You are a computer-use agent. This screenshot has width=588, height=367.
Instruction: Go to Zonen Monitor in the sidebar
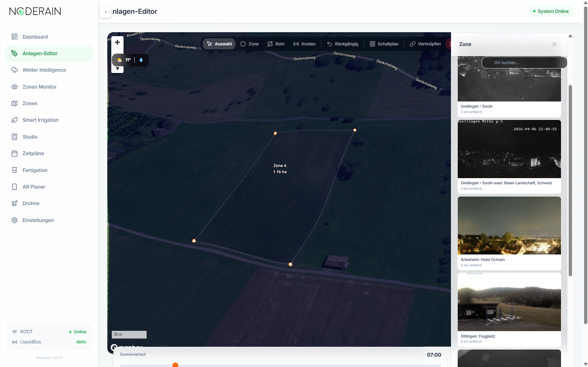point(49,87)
